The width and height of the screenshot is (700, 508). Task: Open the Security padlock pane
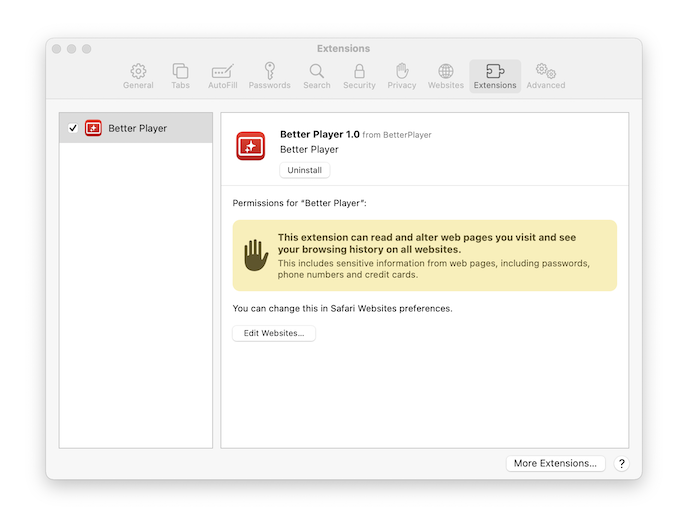pyautogui.click(x=359, y=76)
